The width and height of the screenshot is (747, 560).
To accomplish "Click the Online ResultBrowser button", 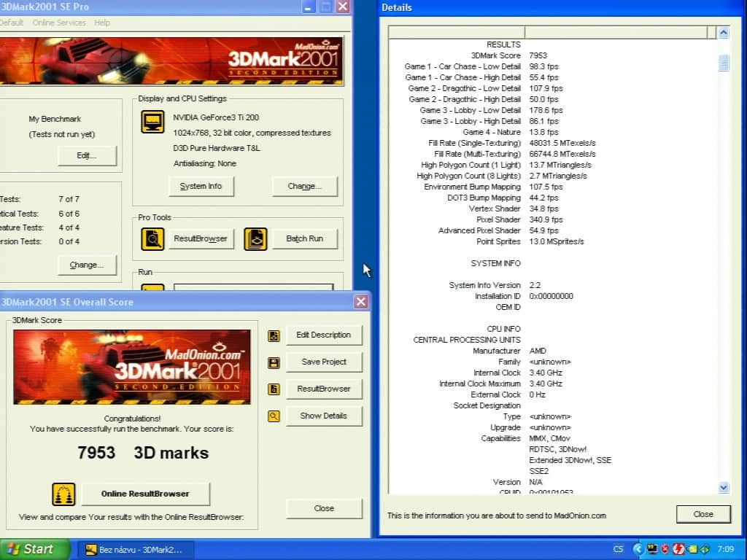I will pos(145,494).
